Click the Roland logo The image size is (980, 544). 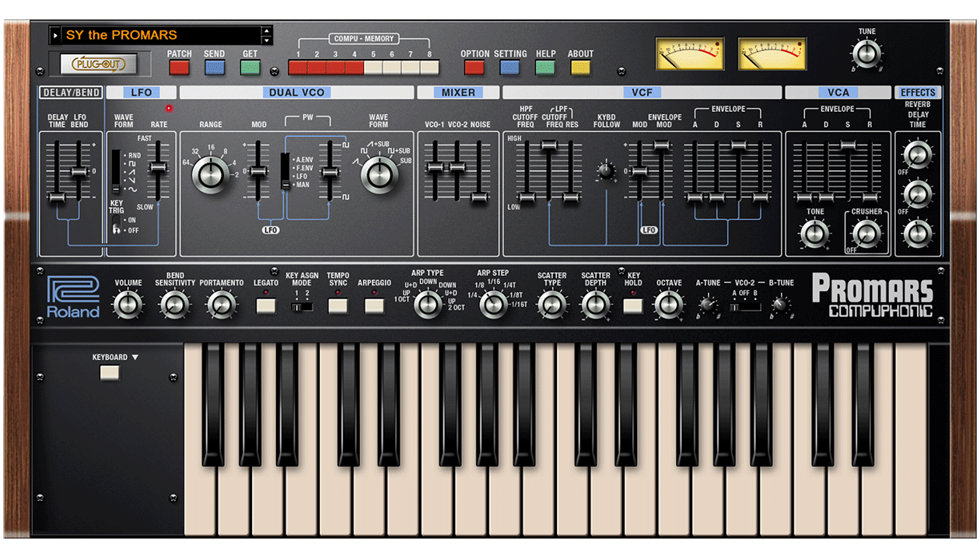tap(72, 296)
